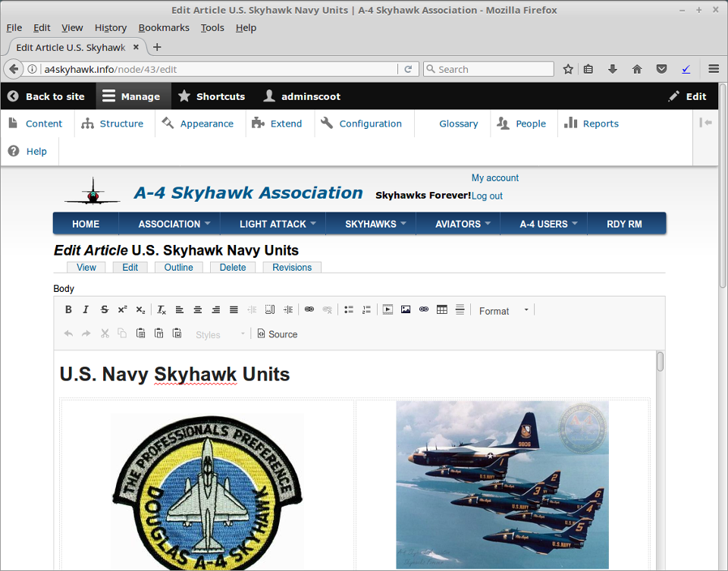The height and width of the screenshot is (571, 728).
Task: Apply superscript formatting
Action: pos(122,309)
